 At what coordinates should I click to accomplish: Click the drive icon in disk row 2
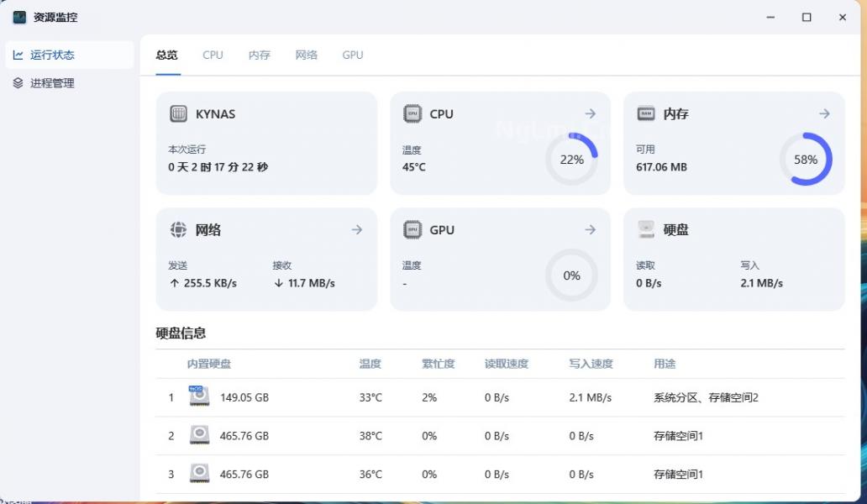coord(199,435)
